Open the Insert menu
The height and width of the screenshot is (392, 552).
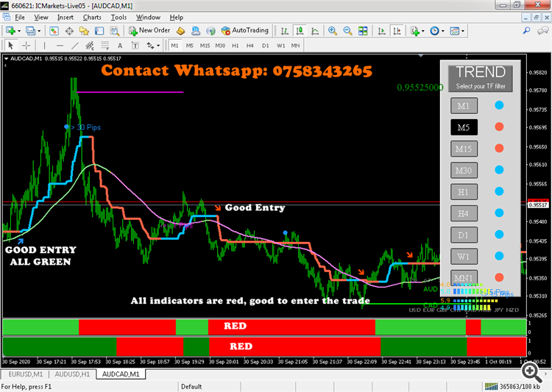[66, 17]
